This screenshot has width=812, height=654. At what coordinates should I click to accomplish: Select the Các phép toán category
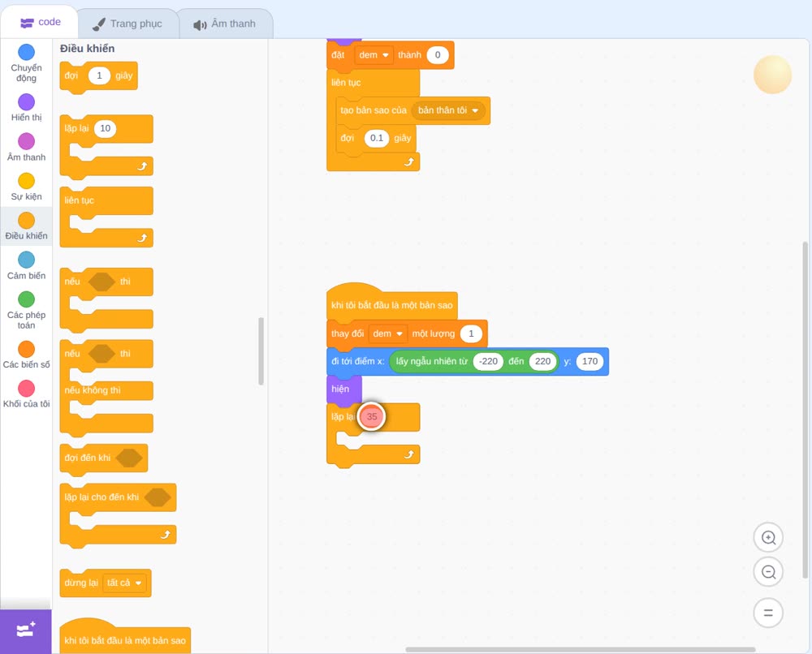pyautogui.click(x=26, y=310)
